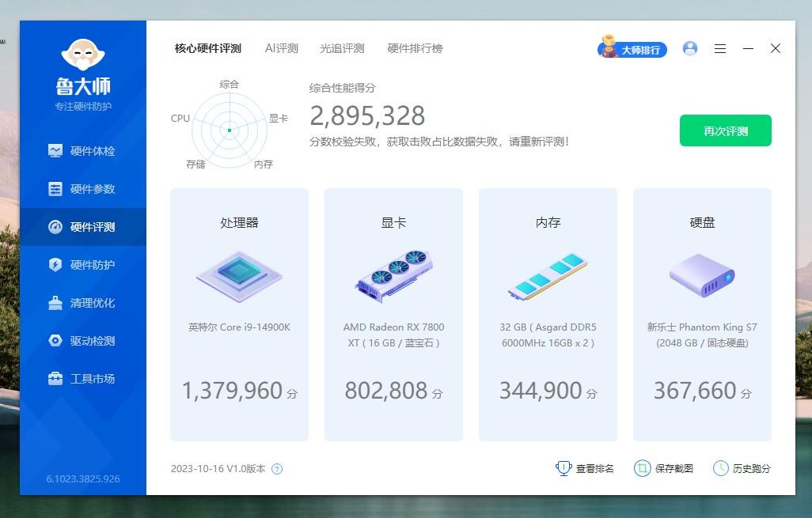Click the 处理器 card title
The width and height of the screenshot is (812, 518).
[239, 223]
